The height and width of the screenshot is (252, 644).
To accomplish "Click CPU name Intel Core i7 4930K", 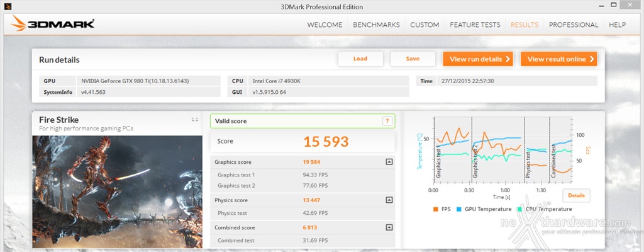I will tap(277, 81).
